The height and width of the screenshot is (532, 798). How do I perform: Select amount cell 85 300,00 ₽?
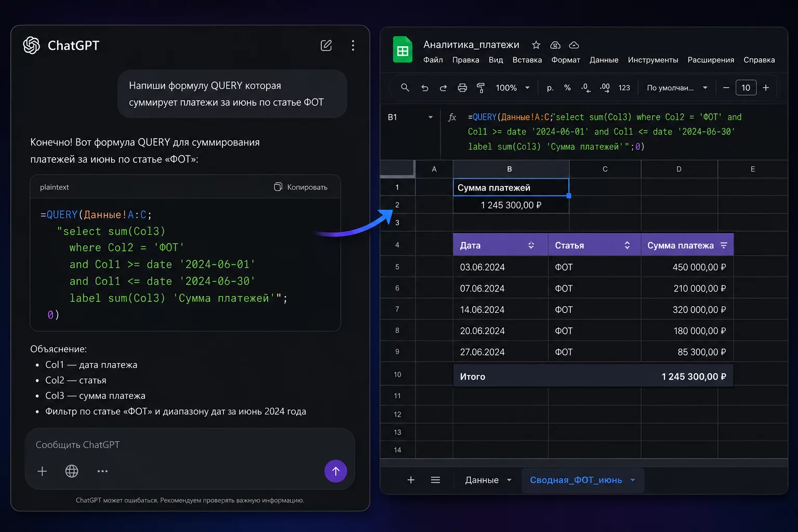coord(687,352)
